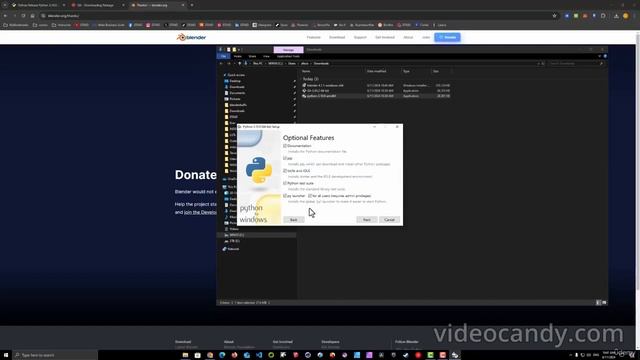
Task: Click the Search Downloads field in File Explorer
Action: tap(576, 64)
